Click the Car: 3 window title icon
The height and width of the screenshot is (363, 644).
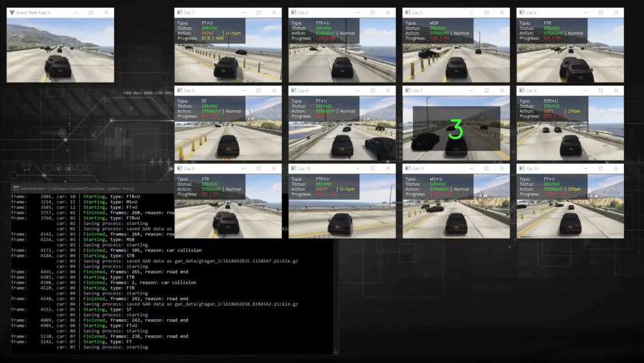tap(408, 13)
